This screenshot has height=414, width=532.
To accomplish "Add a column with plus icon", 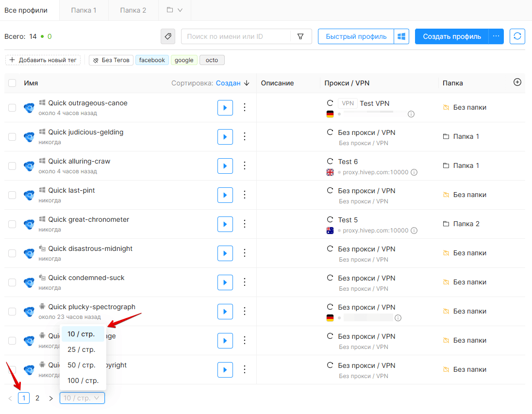I will (517, 82).
